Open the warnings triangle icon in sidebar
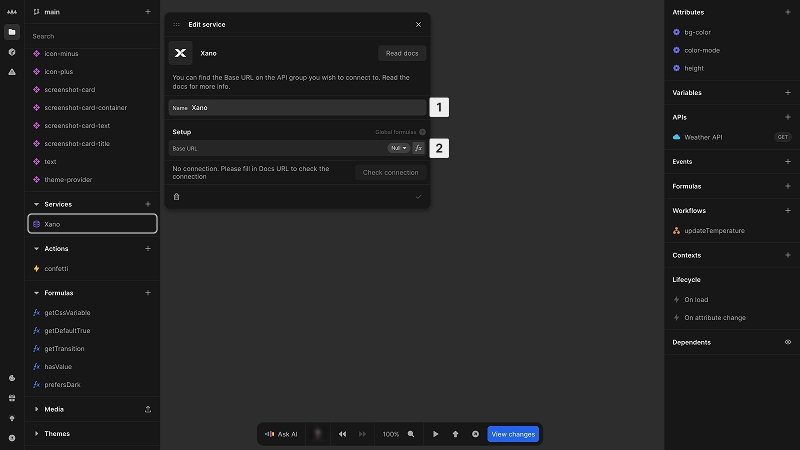Viewport: 800px width, 450px height. point(12,72)
